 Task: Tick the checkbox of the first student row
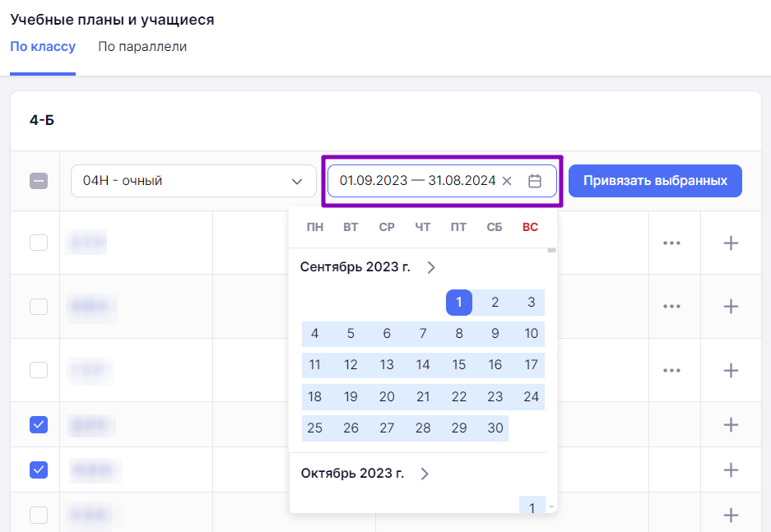coord(39,243)
